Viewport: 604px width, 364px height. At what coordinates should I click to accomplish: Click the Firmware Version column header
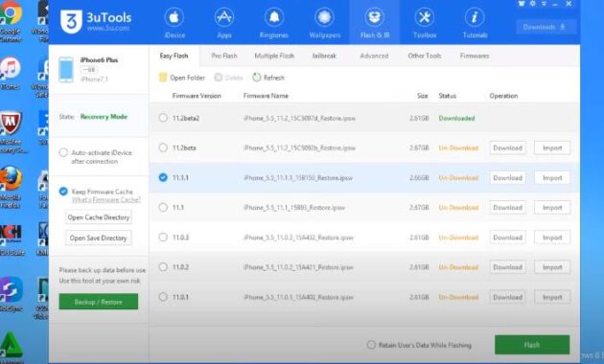197,96
